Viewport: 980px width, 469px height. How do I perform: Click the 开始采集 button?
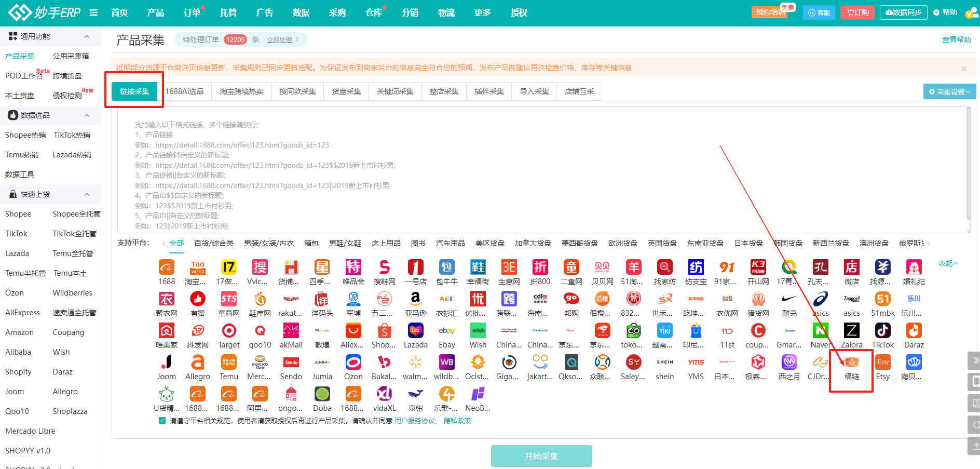tap(541, 456)
